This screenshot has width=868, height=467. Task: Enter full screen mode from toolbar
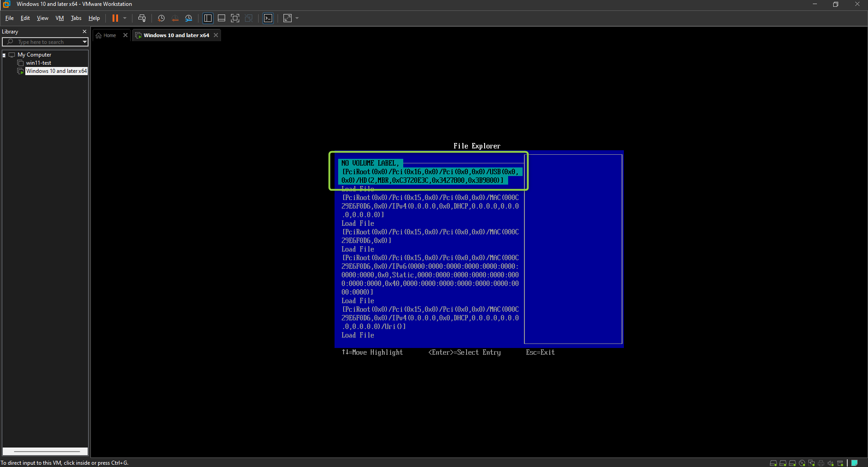click(x=235, y=18)
